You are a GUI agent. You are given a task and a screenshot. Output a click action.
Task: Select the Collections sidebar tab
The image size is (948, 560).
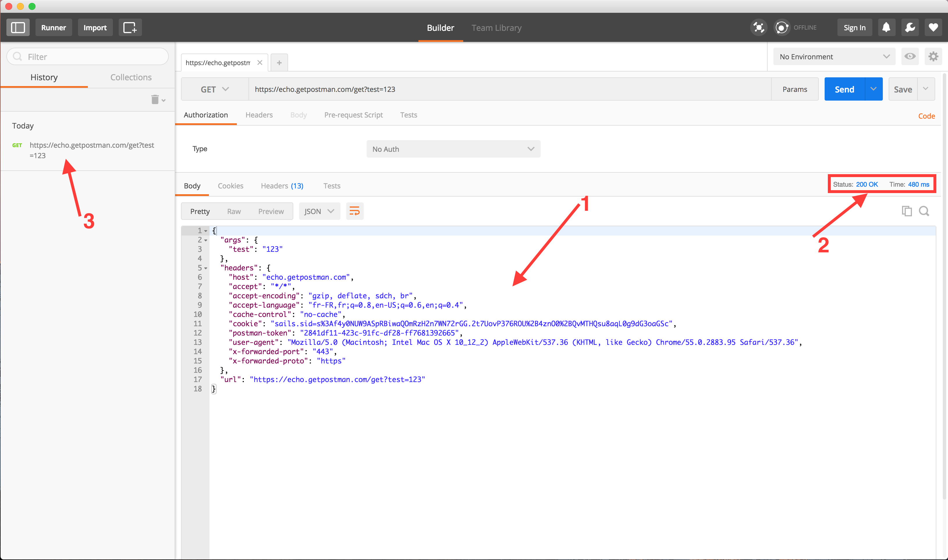tap(131, 77)
